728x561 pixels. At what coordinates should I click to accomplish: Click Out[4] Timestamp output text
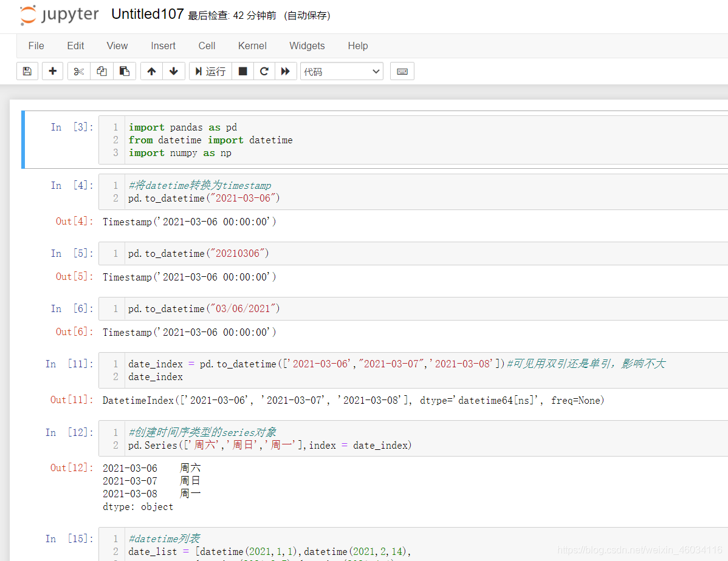190,222
